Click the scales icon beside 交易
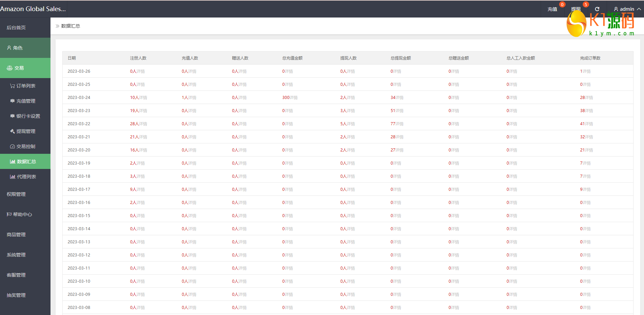This screenshot has width=644, height=315. (x=9, y=68)
